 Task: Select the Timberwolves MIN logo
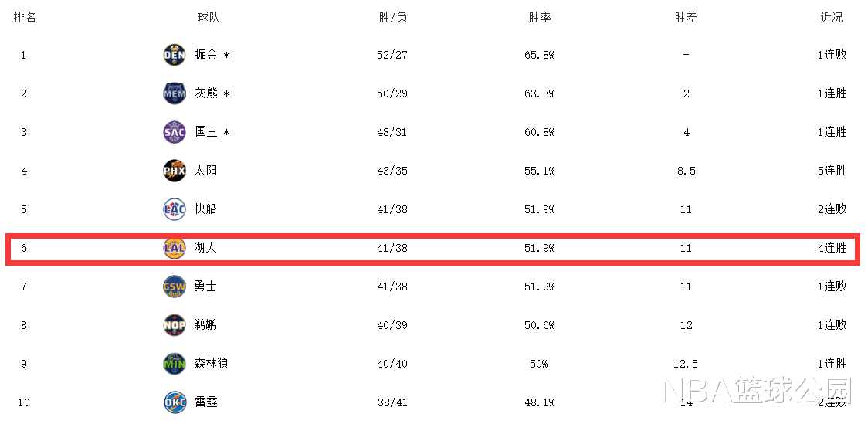pos(175,364)
